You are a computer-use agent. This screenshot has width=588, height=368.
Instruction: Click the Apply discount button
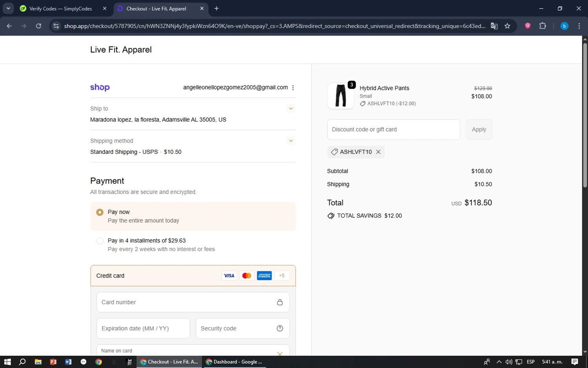(479, 129)
